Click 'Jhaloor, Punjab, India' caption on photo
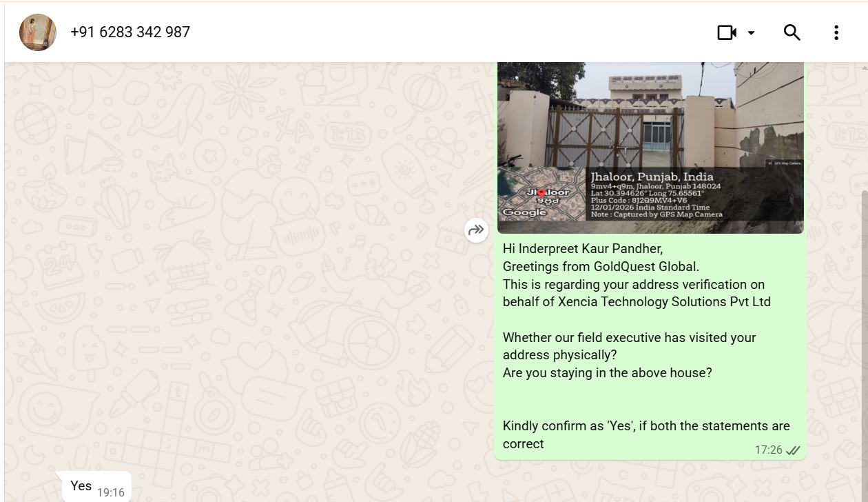 [x=652, y=177]
